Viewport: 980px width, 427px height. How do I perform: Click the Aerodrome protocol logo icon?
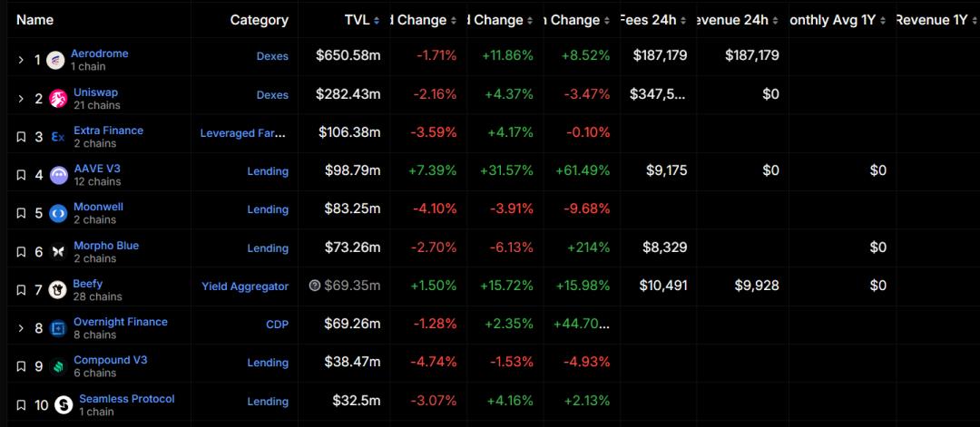pyautogui.click(x=55, y=60)
